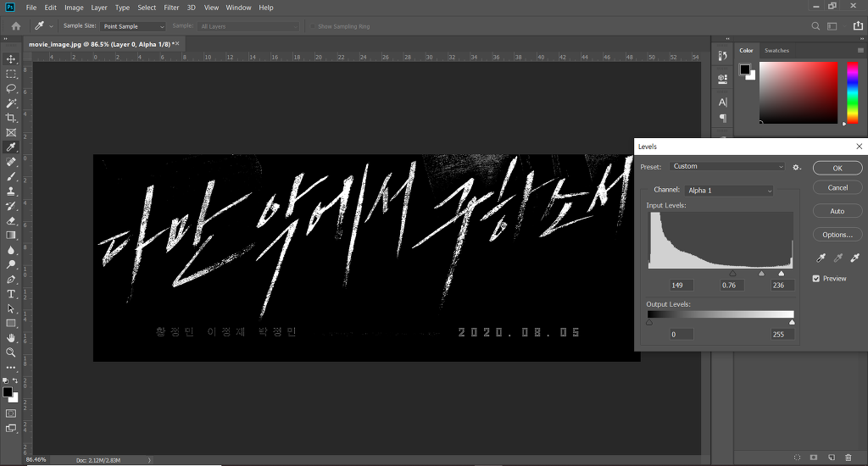
Task: Swap foreground and background colors
Action: [x=15, y=380]
